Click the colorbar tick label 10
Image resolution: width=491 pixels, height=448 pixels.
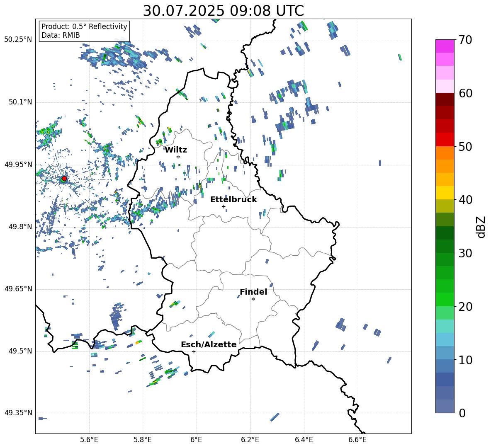tap(465, 360)
